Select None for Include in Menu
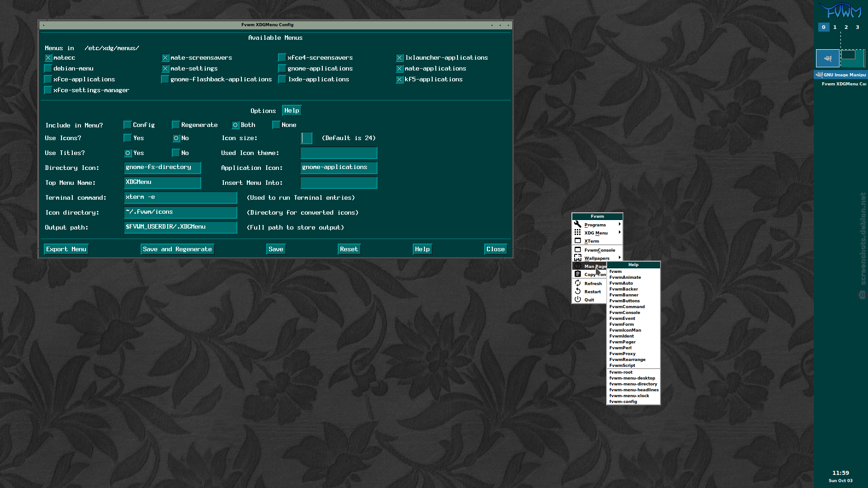The image size is (868, 488). 276,125
